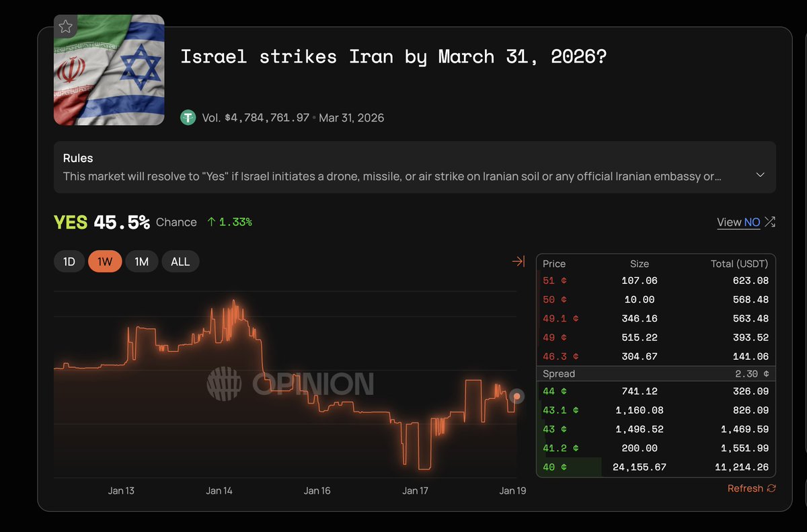Viewport: 807px width, 532px height.
Task: Star the market as a favorite
Action: tap(65, 27)
